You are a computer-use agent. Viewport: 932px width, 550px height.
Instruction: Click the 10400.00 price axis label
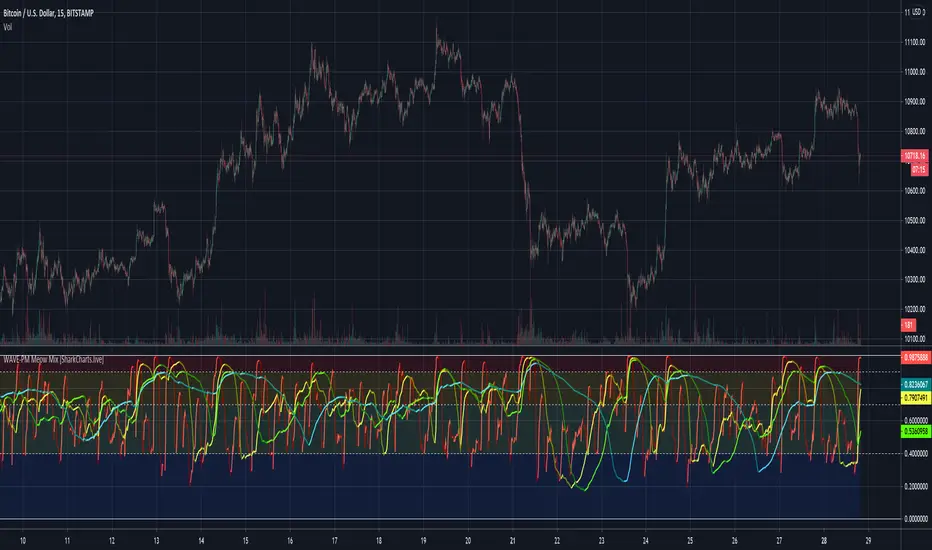coord(915,250)
